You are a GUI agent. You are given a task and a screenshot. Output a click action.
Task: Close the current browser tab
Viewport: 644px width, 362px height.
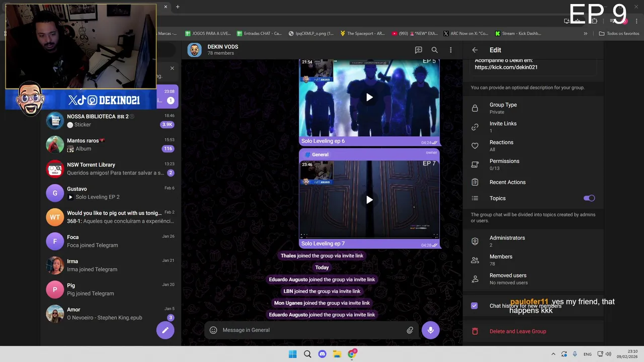tap(166, 7)
